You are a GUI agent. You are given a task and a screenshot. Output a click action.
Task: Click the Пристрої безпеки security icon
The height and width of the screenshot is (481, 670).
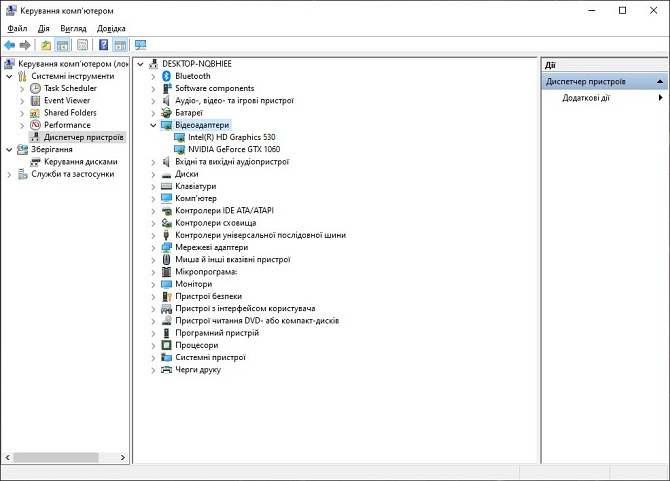click(x=167, y=296)
